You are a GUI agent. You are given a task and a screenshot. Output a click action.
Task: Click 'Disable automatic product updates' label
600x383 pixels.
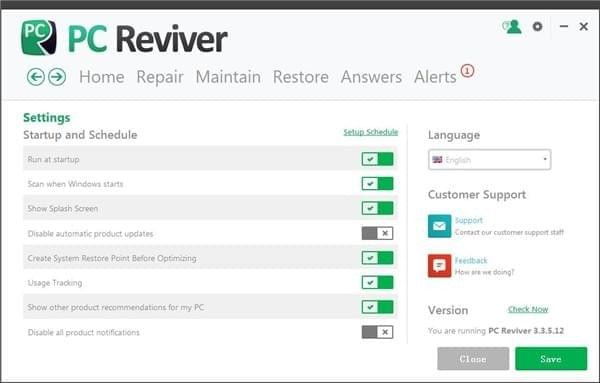pos(90,234)
